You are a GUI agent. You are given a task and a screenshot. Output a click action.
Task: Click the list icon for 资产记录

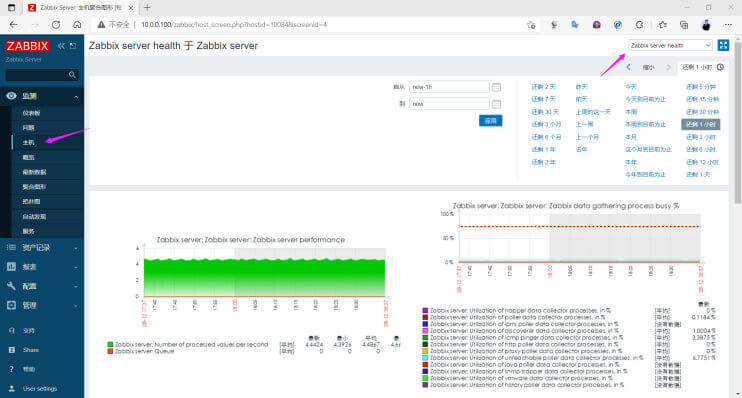[11, 248]
